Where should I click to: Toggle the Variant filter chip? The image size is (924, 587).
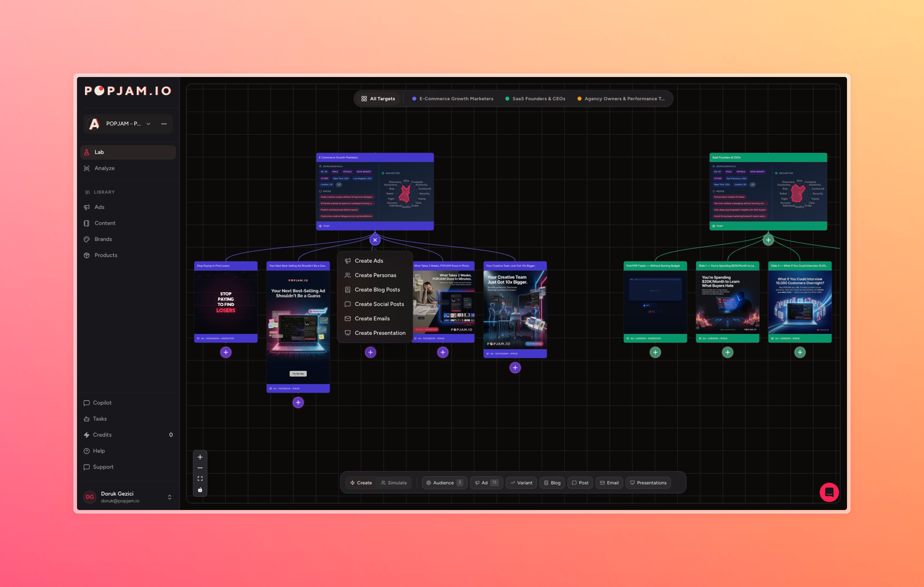pyautogui.click(x=521, y=483)
